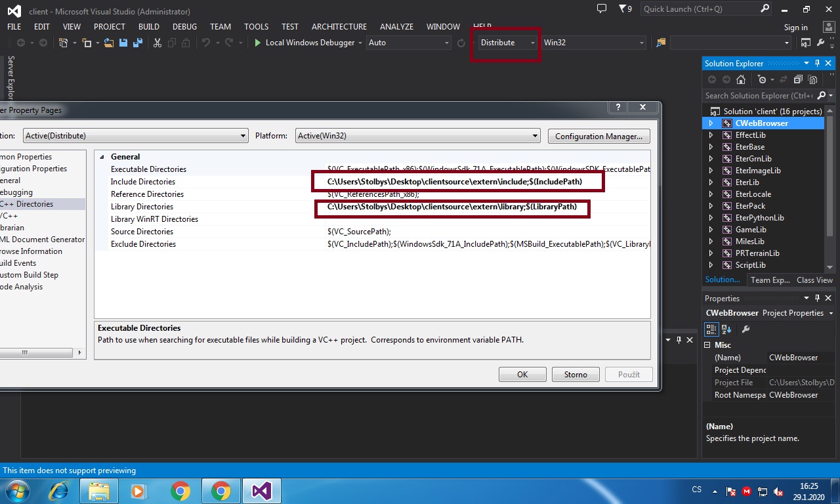Screen dimensions: 840x504
Task: Open the feedback speech bubble icon
Action: [602, 9]
